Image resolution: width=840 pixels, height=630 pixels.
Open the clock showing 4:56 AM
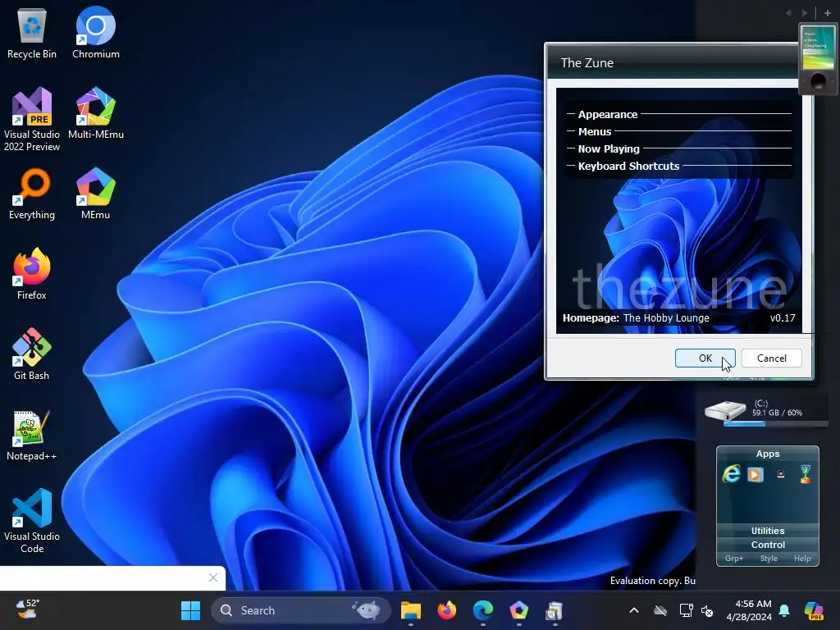(x=749, y=610)
